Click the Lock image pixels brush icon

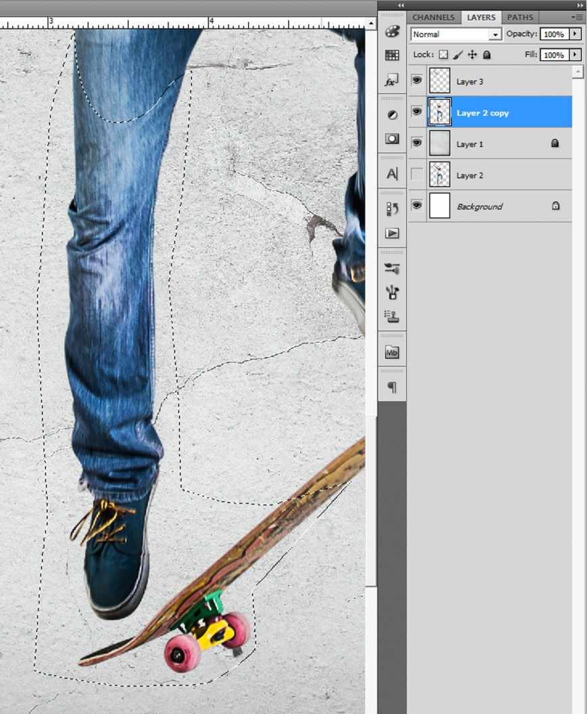[458, 55]
